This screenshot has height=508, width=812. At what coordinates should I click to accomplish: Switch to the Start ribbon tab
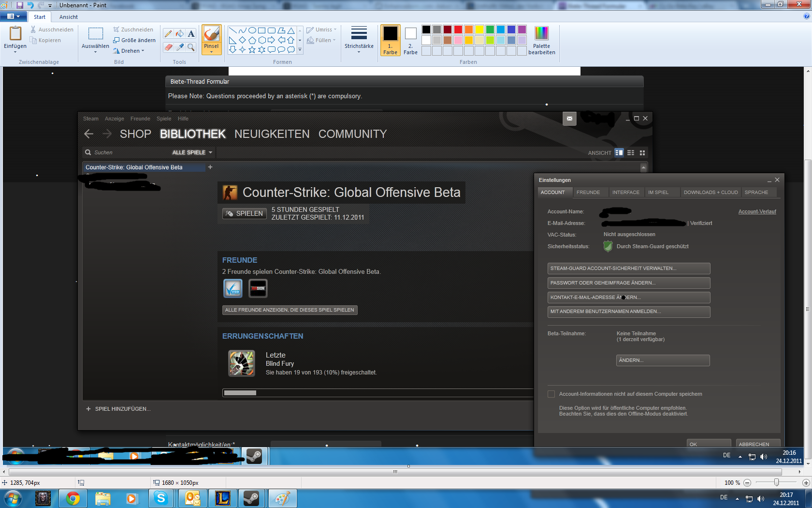coord(40,17)
